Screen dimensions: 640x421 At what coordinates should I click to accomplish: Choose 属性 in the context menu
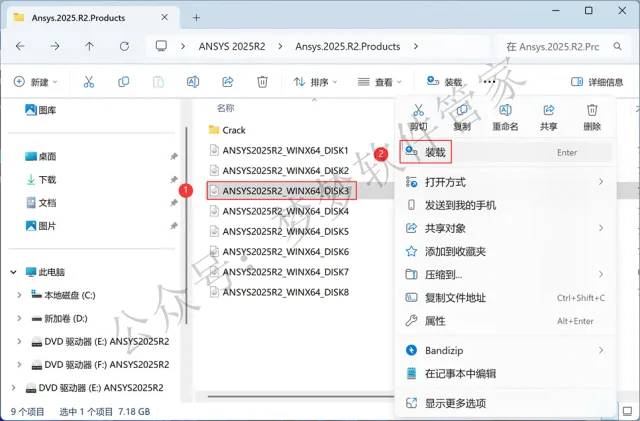[x=505, y=321]
